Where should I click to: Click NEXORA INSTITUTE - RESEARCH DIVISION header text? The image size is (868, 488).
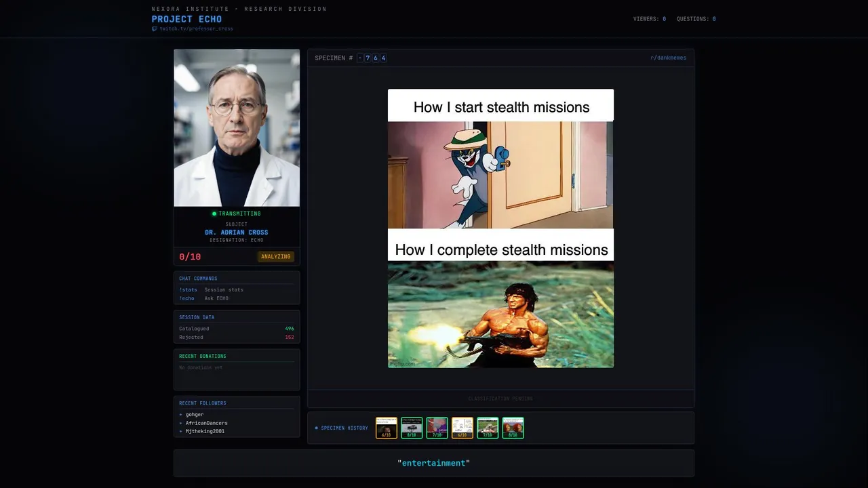click(239, 9)
